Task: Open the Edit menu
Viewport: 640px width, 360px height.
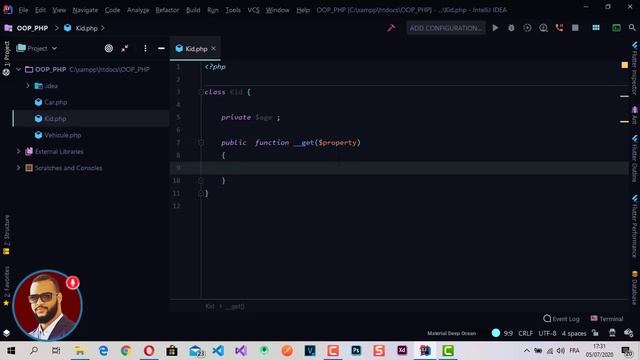Action: tap(40, 10)
